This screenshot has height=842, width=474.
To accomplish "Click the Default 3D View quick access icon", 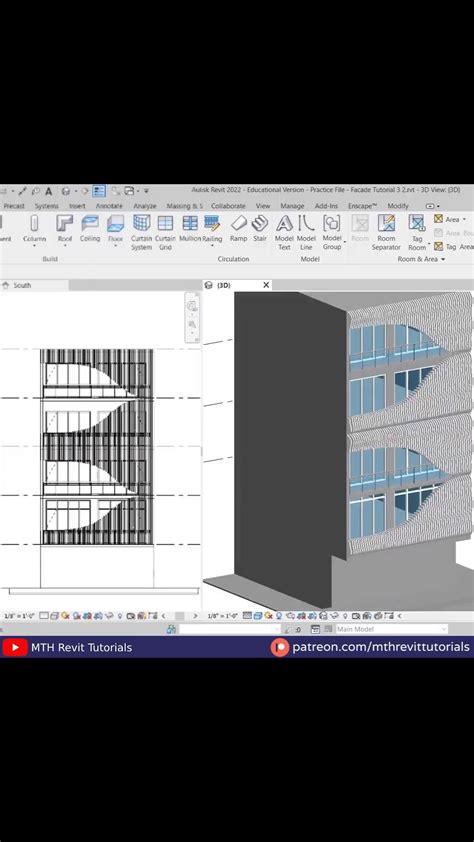I will (65, 191).
